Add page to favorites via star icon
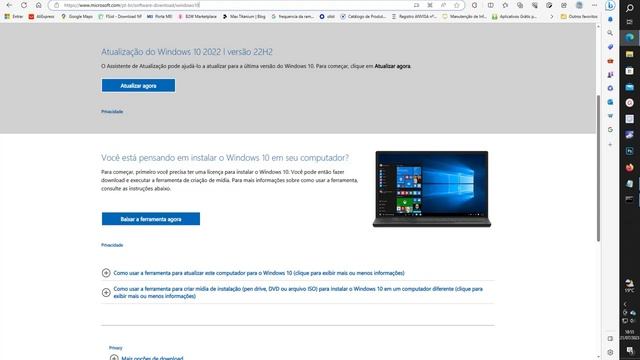 (x=457, y=5)
